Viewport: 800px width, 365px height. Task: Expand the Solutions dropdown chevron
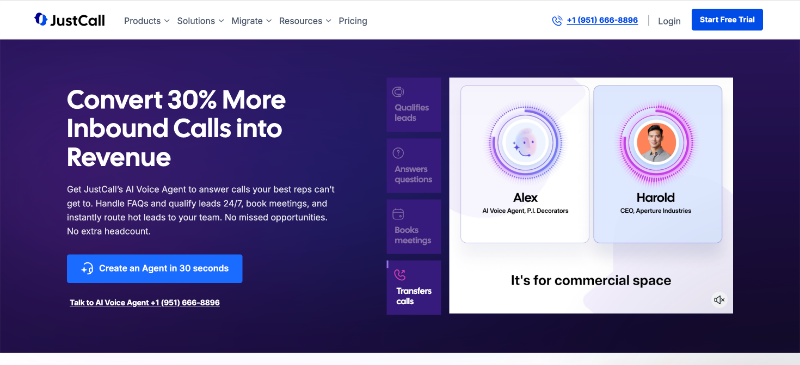[221, 21]
